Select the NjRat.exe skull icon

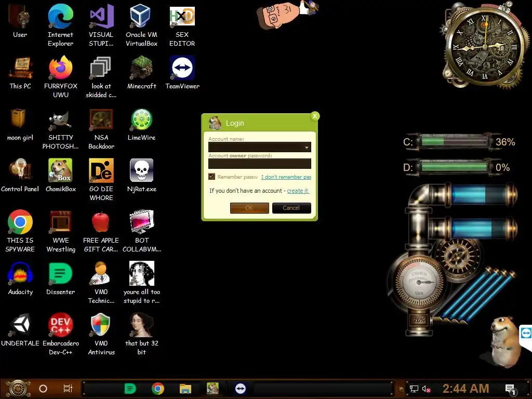tap(141, 176)
